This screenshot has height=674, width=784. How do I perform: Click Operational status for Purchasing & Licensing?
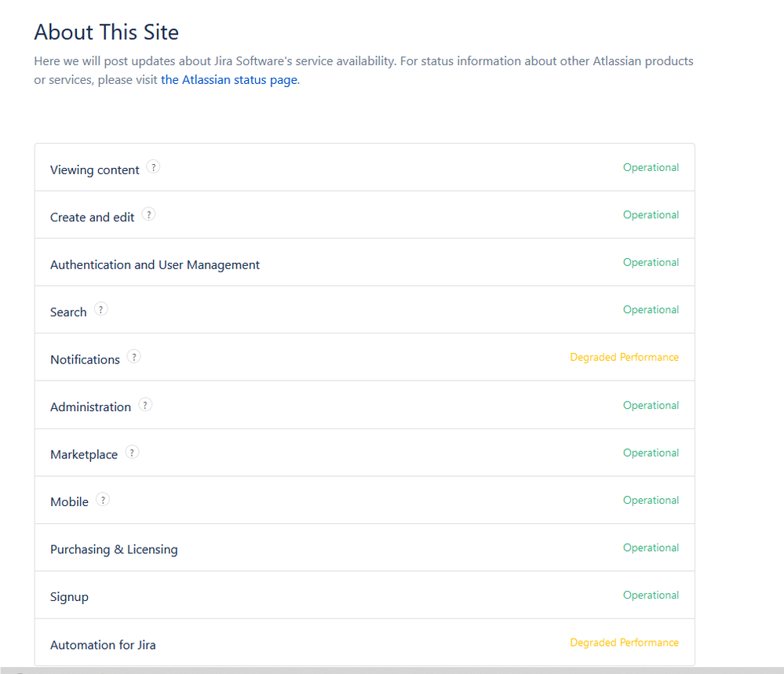pyautogui.click(x=651, y=548)
